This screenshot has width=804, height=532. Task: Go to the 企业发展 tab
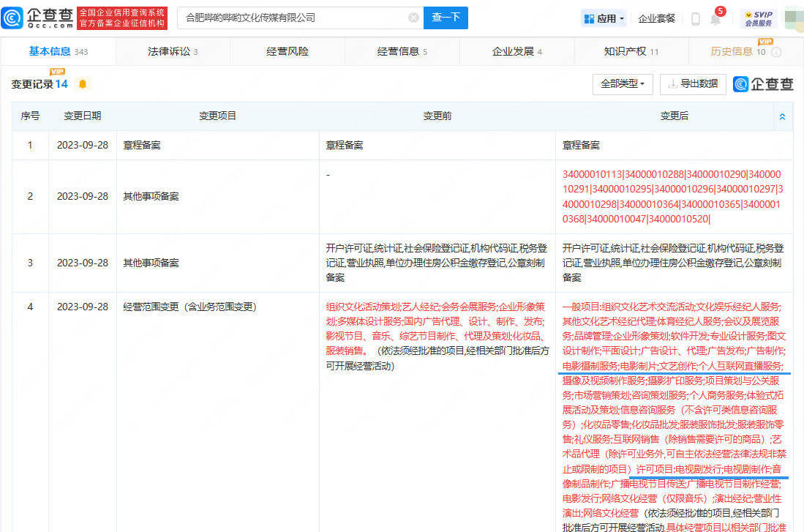point(516,51)
